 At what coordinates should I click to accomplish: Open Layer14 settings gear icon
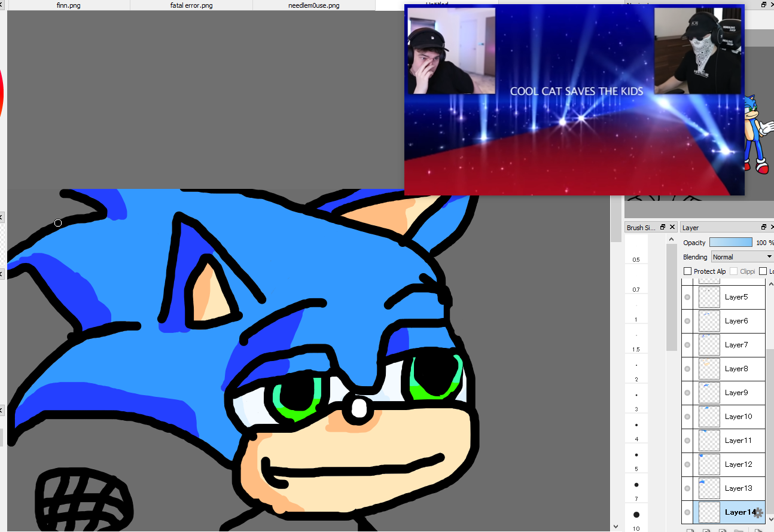coord(758,512)
